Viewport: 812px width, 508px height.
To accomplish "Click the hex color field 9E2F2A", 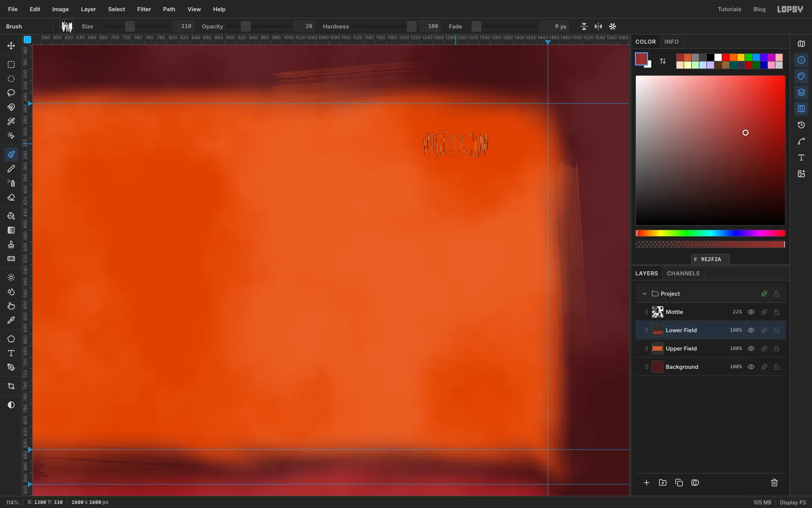I will click(x=710, y=259).
